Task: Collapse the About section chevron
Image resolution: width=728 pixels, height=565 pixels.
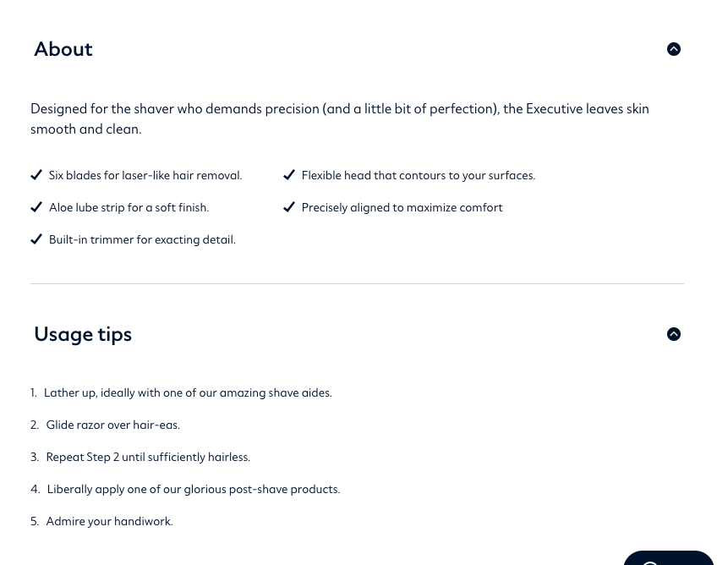Action: click(674, 49)
